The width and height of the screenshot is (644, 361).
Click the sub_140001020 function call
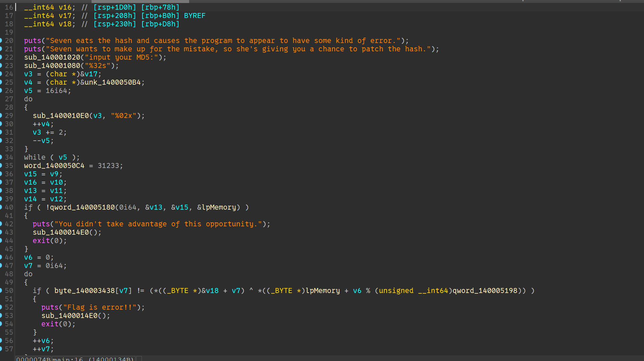pos(52,57)
